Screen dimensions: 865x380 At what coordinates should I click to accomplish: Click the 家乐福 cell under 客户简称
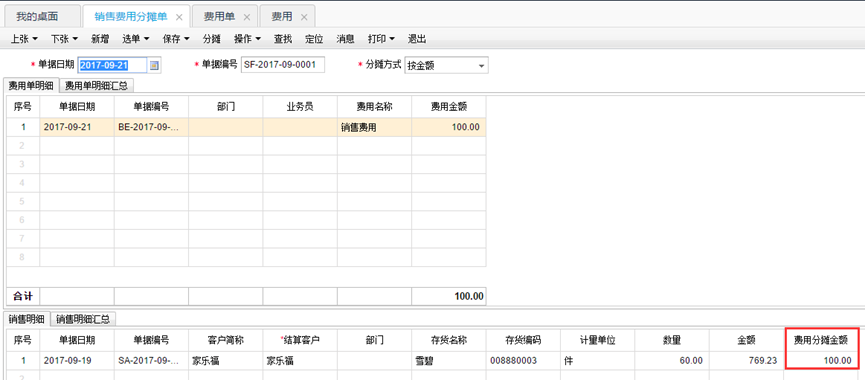(226, 361)
